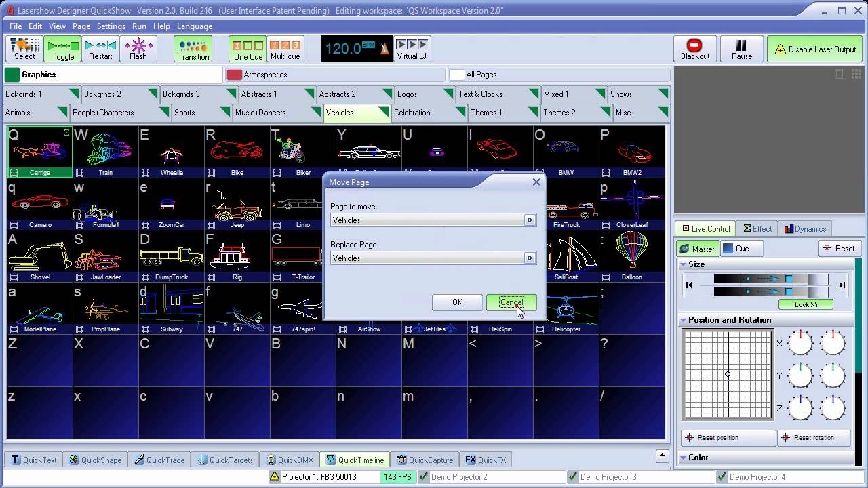Switch to Multi cue mode
The width and height of the screenshot is (868, 488).
click(285, 49)
